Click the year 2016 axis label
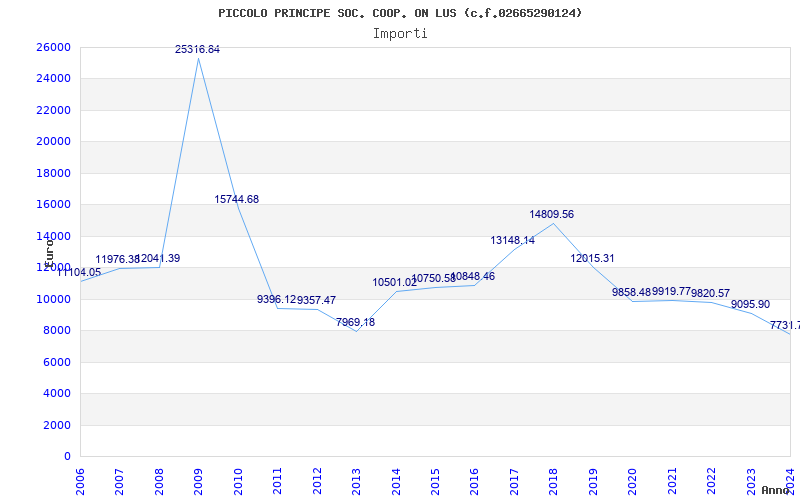Viewport: 800px width, 500px height. [474, 482]
